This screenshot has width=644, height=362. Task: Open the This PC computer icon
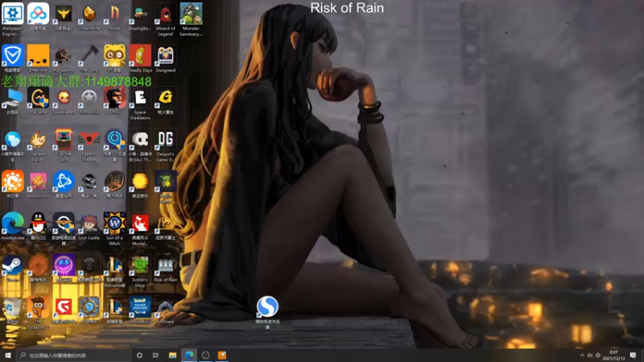click(x=12, y=101)
